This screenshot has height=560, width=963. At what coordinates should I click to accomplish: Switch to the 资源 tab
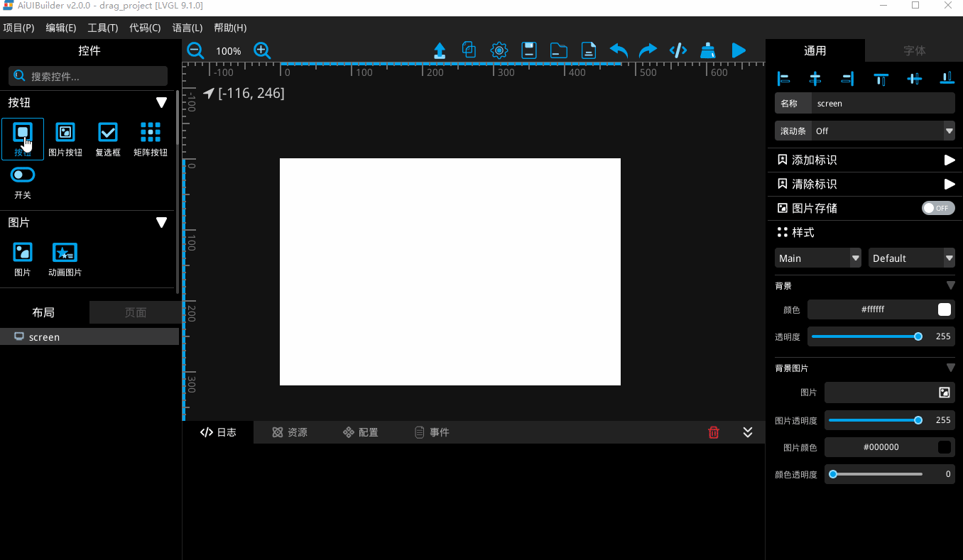tap(289, 432)
